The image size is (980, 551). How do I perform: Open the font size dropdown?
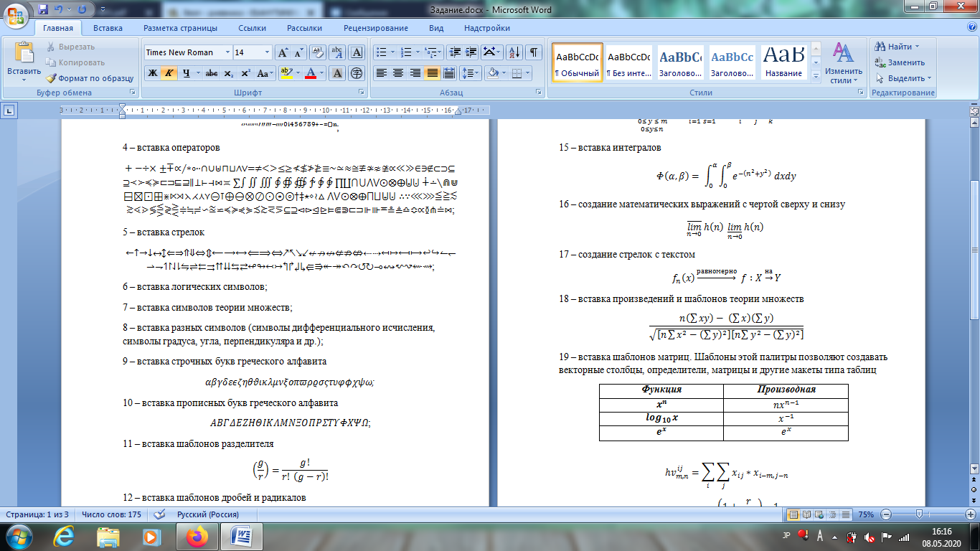(x=268, y=52)
